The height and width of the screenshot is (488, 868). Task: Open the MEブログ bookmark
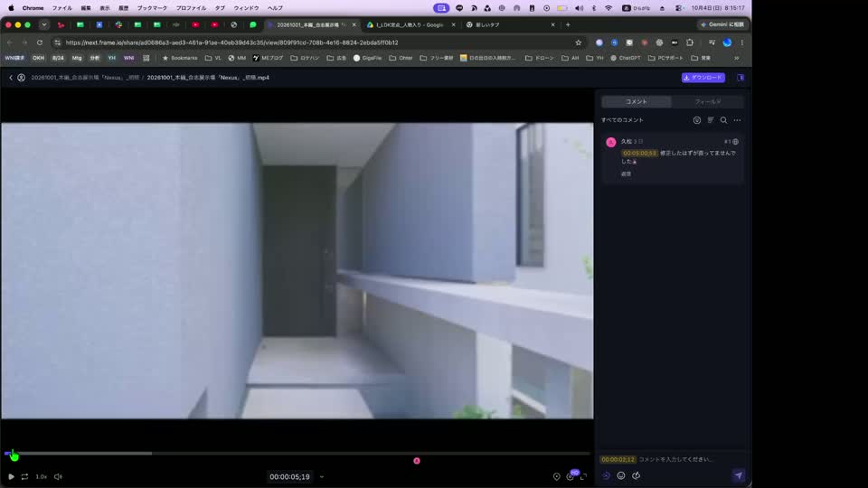(268, 58)
